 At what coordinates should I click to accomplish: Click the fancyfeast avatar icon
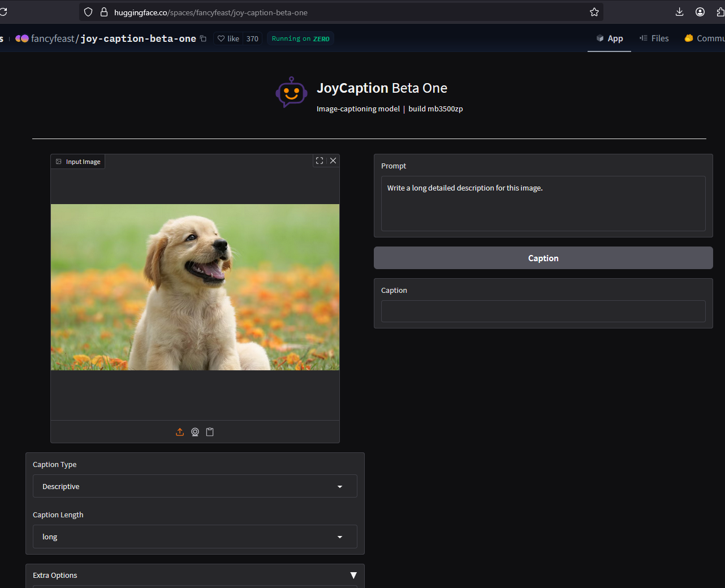pos(22,38)
